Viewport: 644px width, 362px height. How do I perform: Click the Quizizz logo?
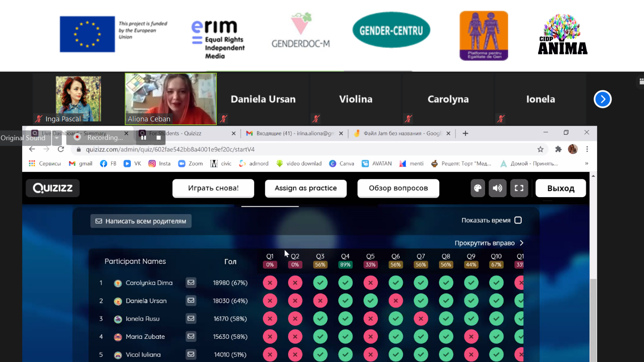coord(53,188)
